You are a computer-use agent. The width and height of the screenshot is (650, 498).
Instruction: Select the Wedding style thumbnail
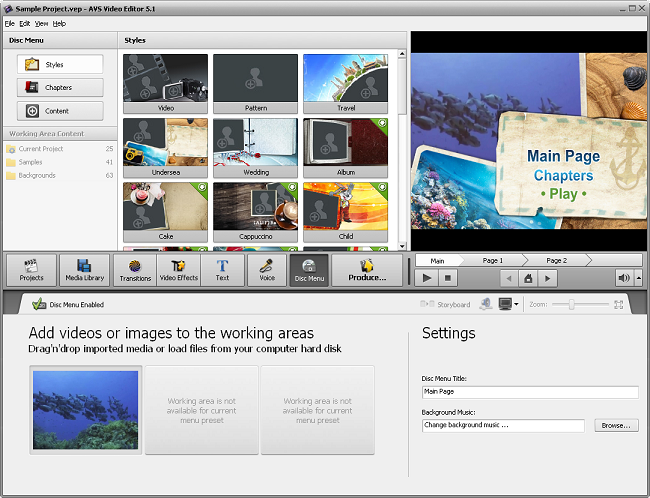tap(255, 148)
